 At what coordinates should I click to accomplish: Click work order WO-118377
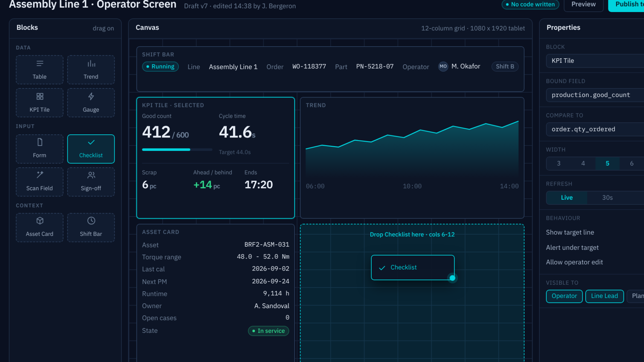point(309,66)
